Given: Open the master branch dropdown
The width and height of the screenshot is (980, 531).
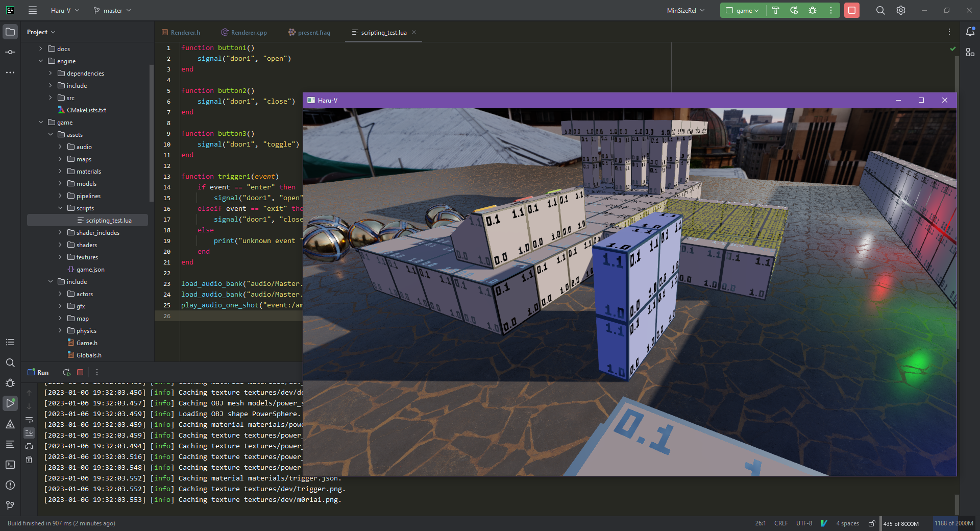Looking at the screenshot, I should coord(112,10).
